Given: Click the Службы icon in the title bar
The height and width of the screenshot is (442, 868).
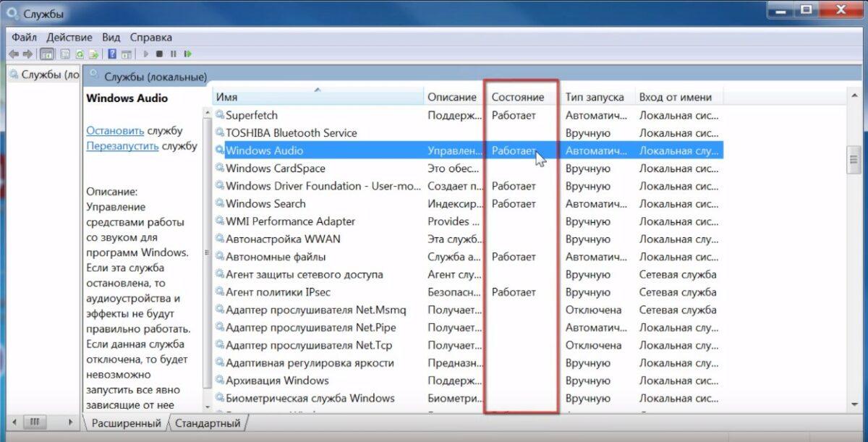Looking at the screenshot, I should click(12, 13).
